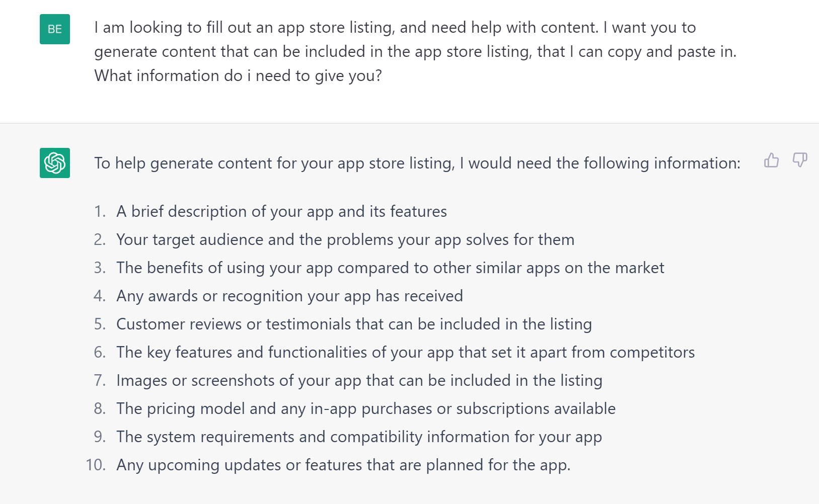
Task: Click 'Customer reviews or testimonials' list item
Action: [x=354, y=324]
